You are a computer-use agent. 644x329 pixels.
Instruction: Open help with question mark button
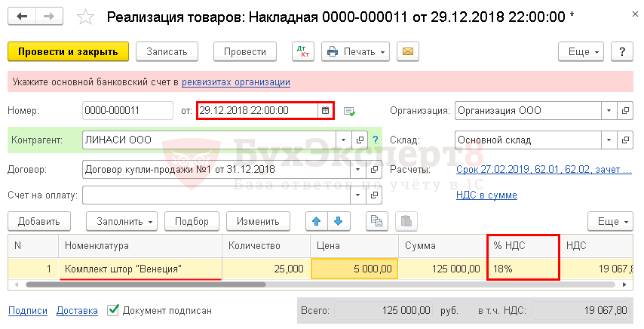coord(622,51)
